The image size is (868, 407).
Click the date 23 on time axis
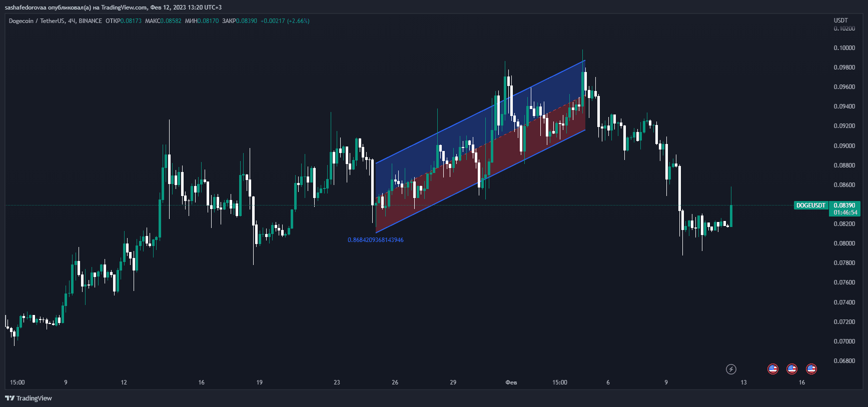(x=337, y=382)
